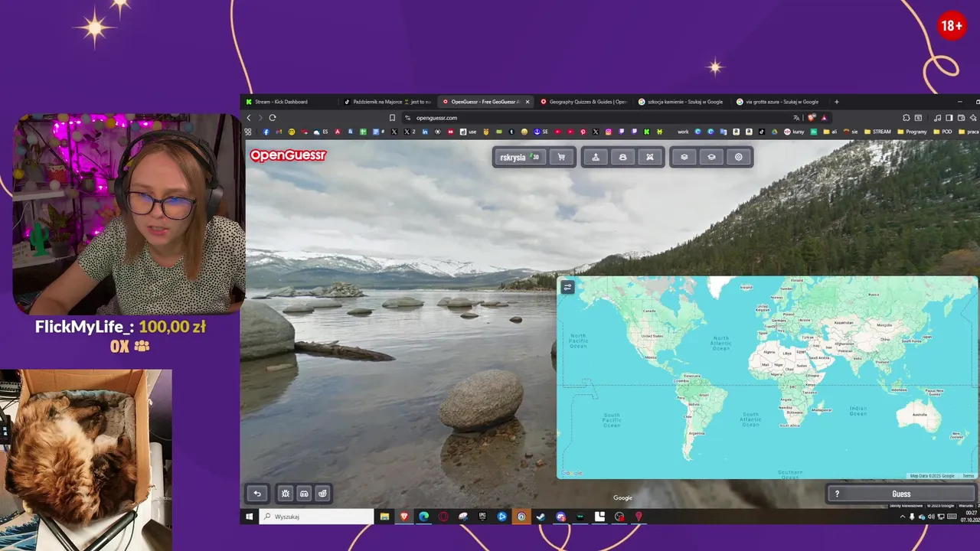The image size is (980, 551).
Task: Open File Explorer from the taskbar
Action: pos(384,517)
